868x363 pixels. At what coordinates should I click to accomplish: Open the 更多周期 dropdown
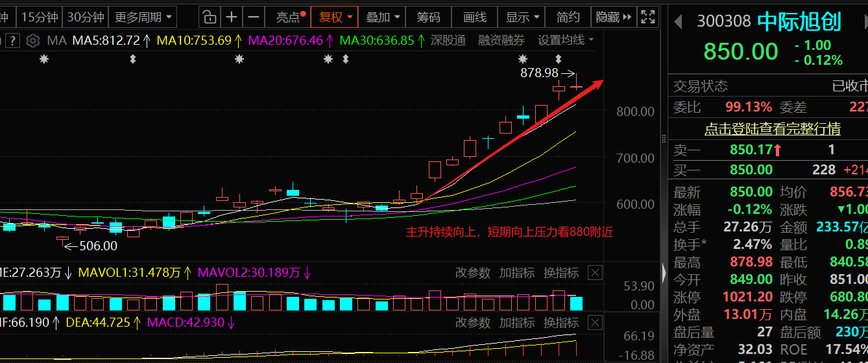143,17
